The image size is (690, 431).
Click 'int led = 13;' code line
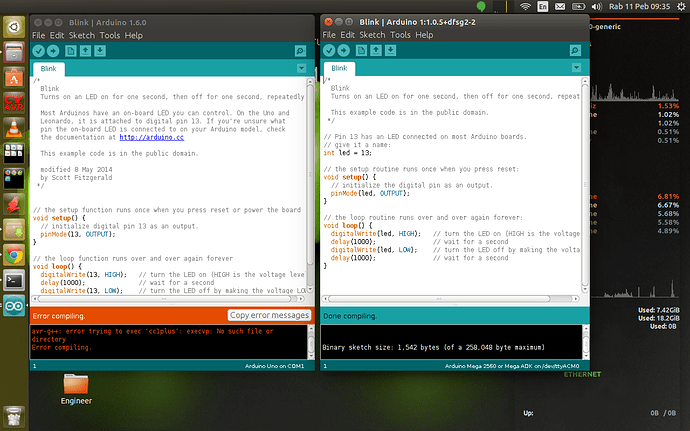coord(348,153)
